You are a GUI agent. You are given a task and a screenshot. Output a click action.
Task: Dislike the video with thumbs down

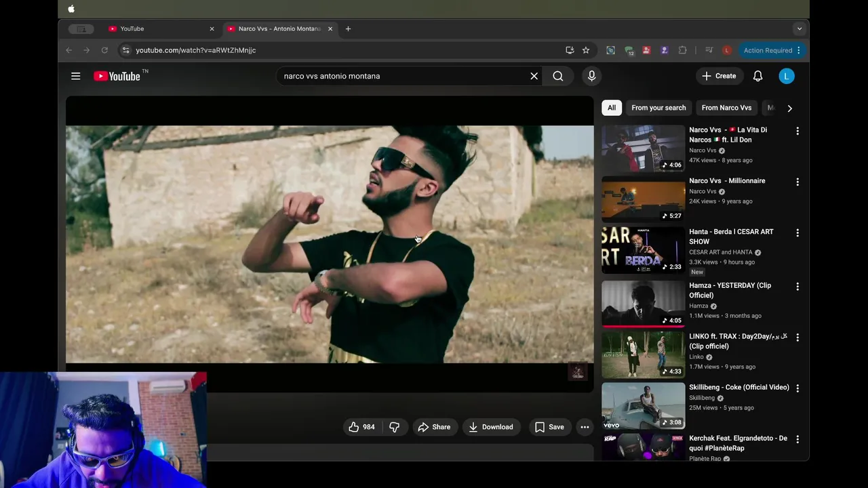394,427
